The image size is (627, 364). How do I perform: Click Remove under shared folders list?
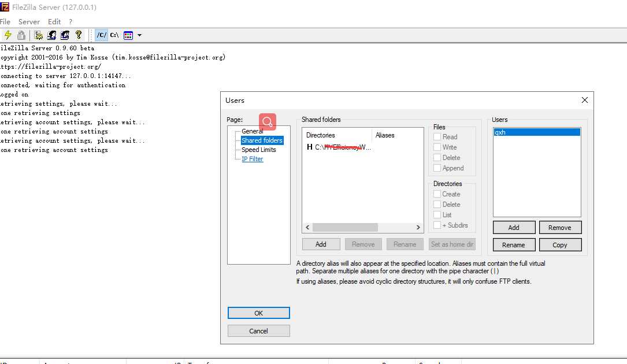click(x=363, y=244)
